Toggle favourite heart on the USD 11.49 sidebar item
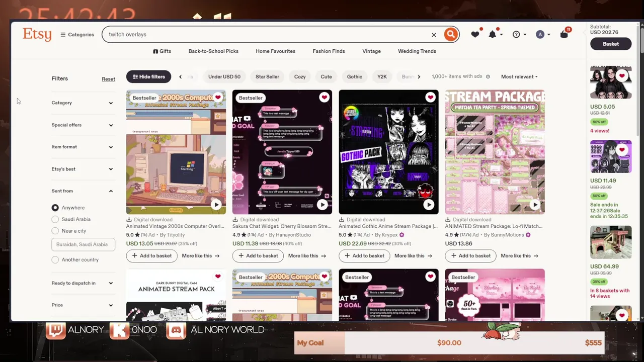The width and height of the screenshot is (644, 362). pyautogui.click(x=622, y=150)
